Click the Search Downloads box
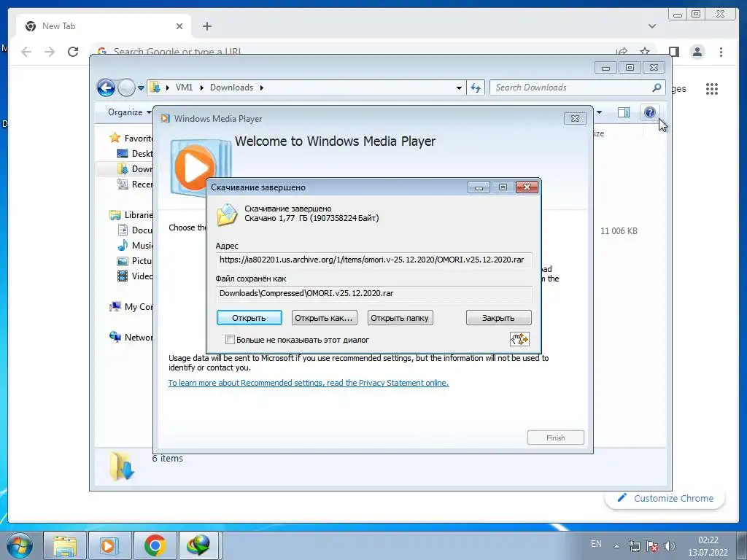This screenshot has height=560, width=747. [572, 87]
